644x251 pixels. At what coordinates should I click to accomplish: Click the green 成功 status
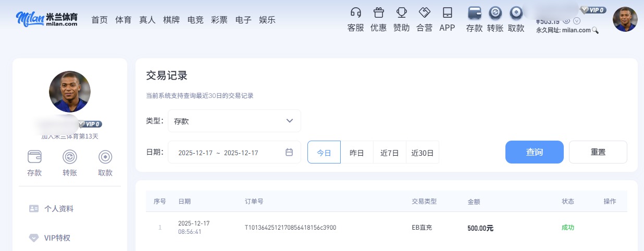(x=568, y=228)
